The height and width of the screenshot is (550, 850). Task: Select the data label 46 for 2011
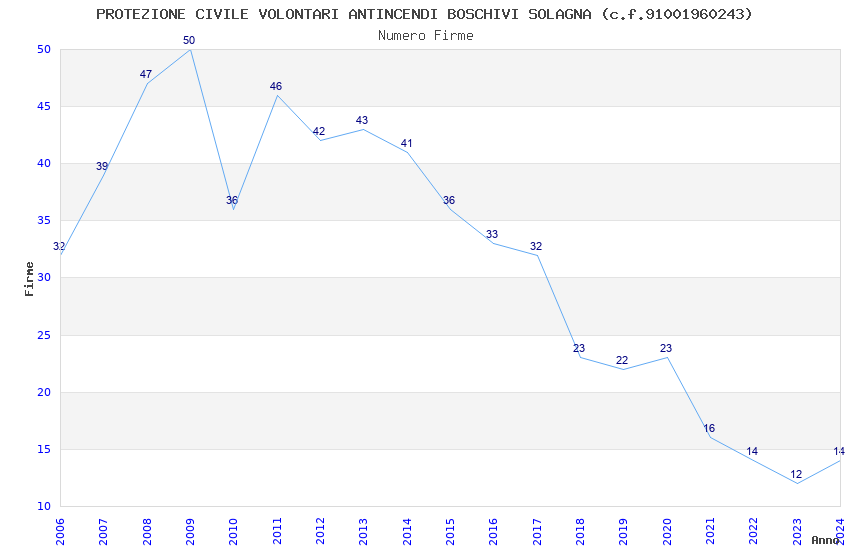276,87
